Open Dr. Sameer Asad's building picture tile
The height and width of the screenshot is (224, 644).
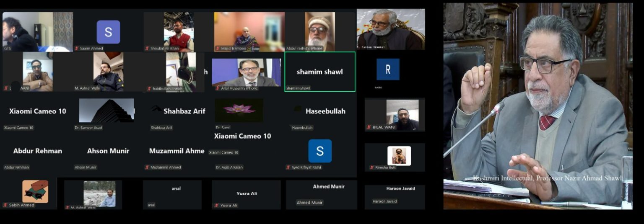106,111
